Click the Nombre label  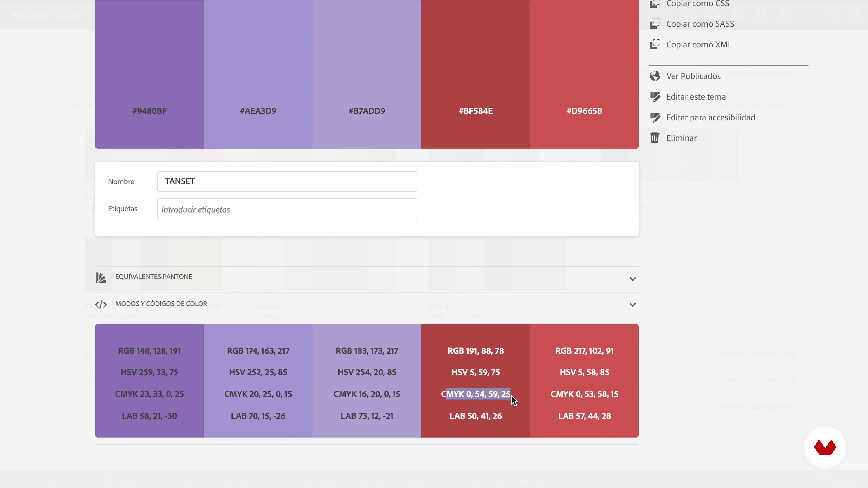tap(121, 182)
